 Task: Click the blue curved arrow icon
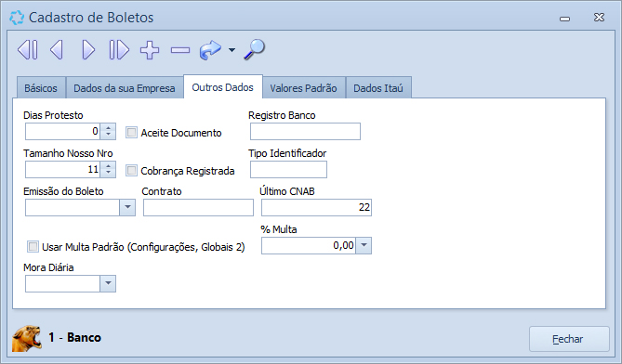pos(210,50)
